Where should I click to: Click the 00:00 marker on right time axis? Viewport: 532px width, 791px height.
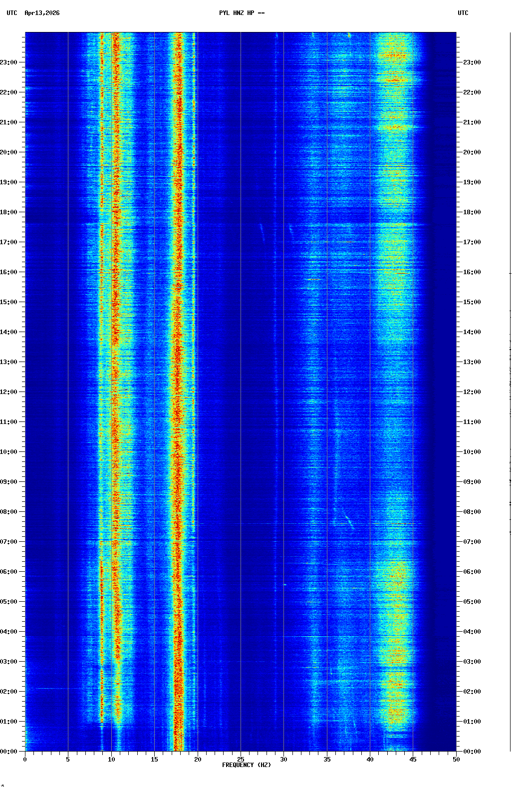pos(472,752)
